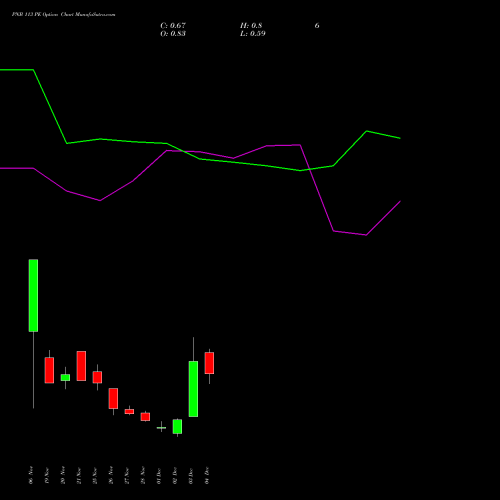
Task: Click the 21 Nov date label
Action: click(79, 475)
